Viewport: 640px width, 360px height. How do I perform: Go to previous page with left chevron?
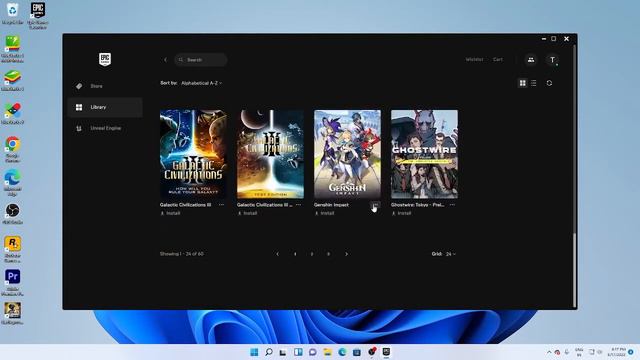pyautogui.click(x=278, y=254)
